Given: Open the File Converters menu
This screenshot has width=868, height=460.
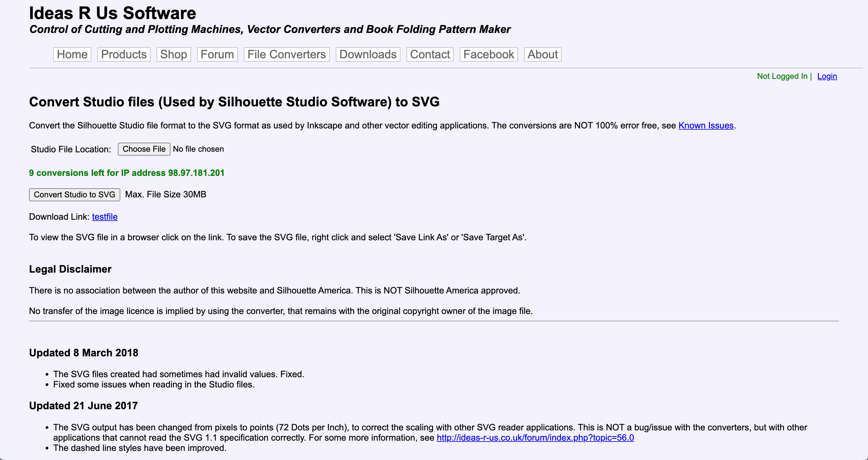Looking at the screenshot, I should (286, 54).
